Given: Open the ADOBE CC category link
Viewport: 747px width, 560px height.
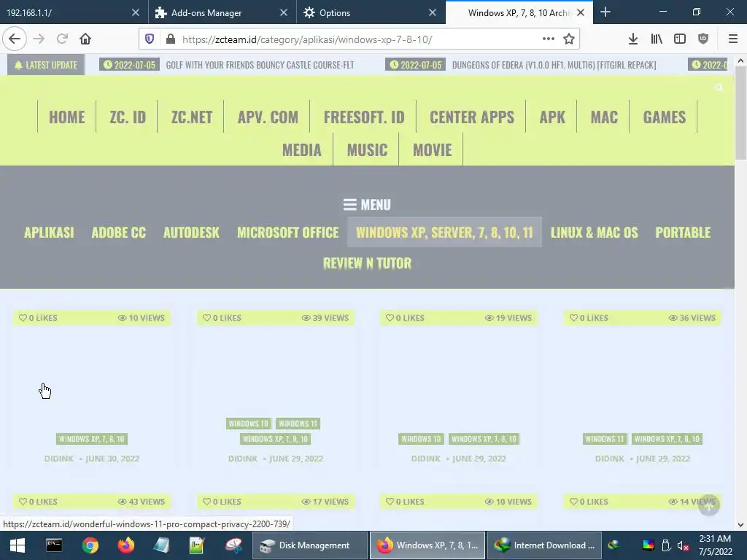Looking at the screenshot, I should point(119,233).
